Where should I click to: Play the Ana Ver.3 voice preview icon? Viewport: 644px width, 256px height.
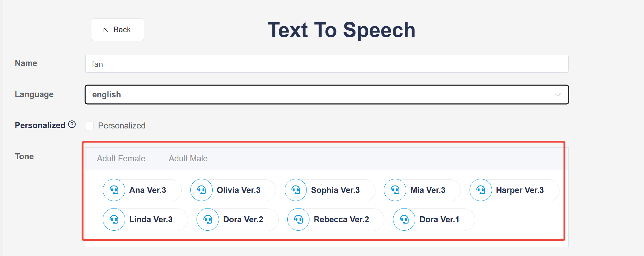[x=114, y=190]
